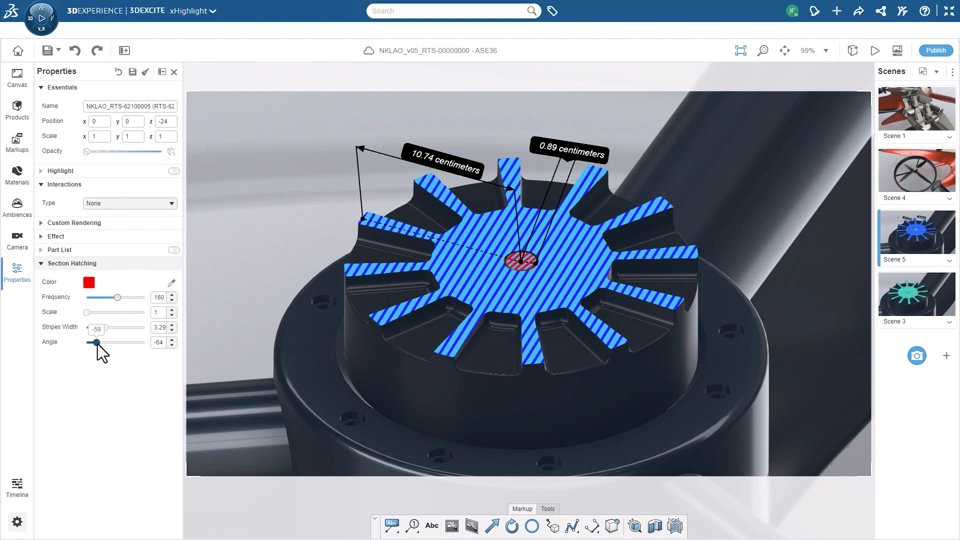Pick color with the eyedropper icon

pyautogui.click(x=171, y=282)
